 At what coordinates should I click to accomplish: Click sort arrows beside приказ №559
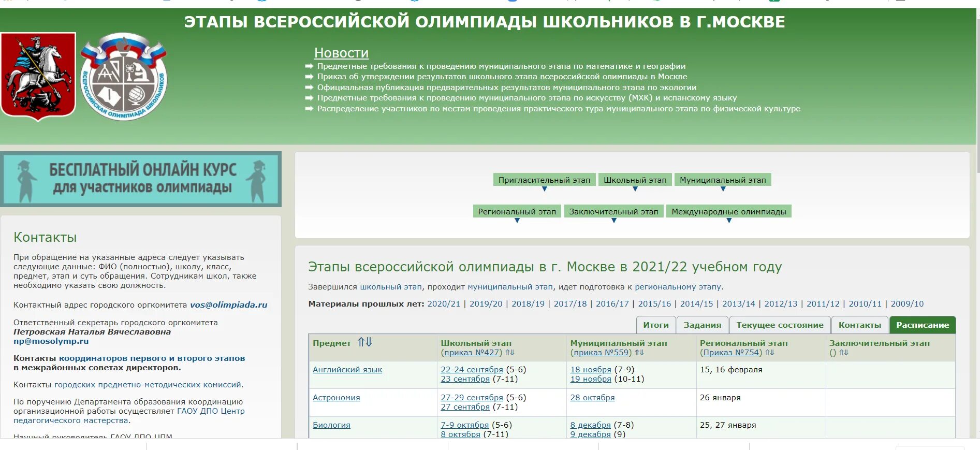tap(639, 353)
